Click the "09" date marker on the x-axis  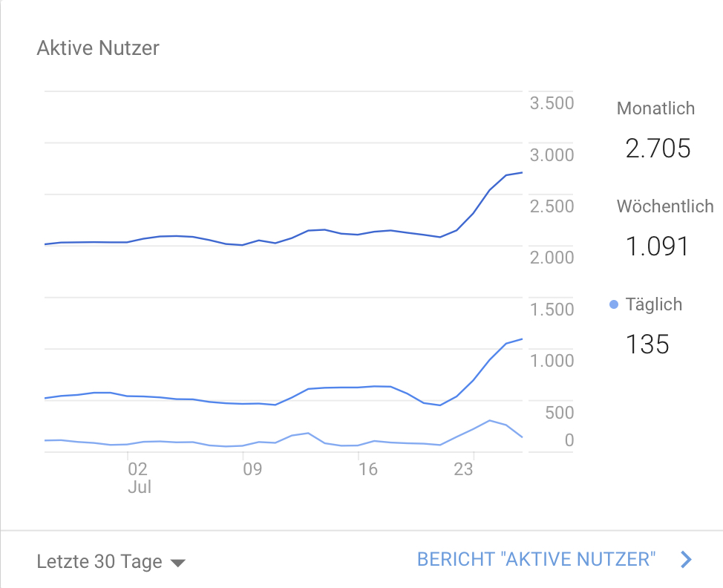pyautogui.click(x=252, y=469)
